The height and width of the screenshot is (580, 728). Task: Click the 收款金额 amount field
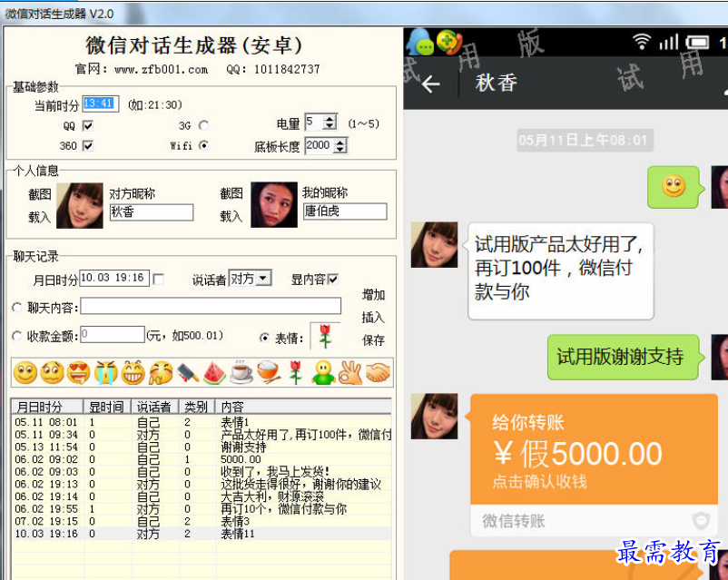pos(113,334)
